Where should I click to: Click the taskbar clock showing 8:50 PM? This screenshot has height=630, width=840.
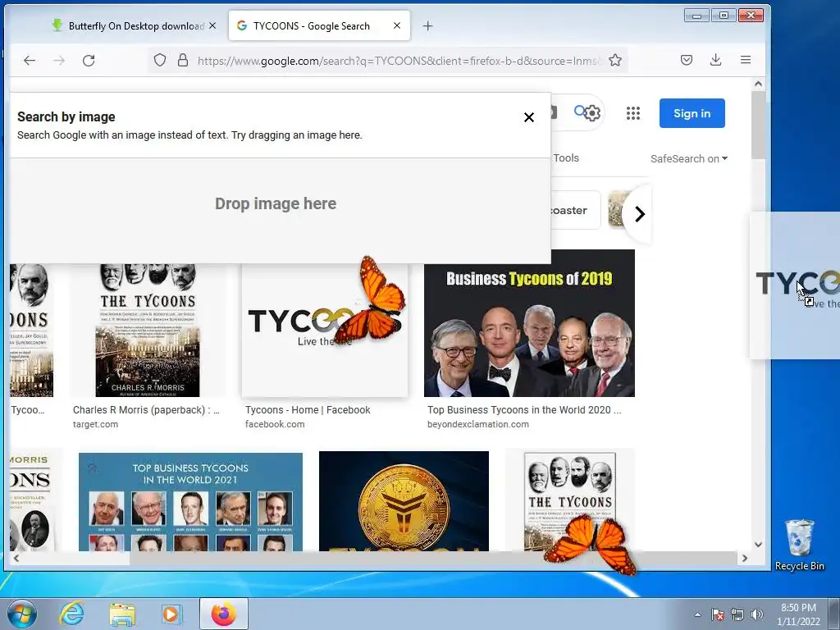pos(798,614)
